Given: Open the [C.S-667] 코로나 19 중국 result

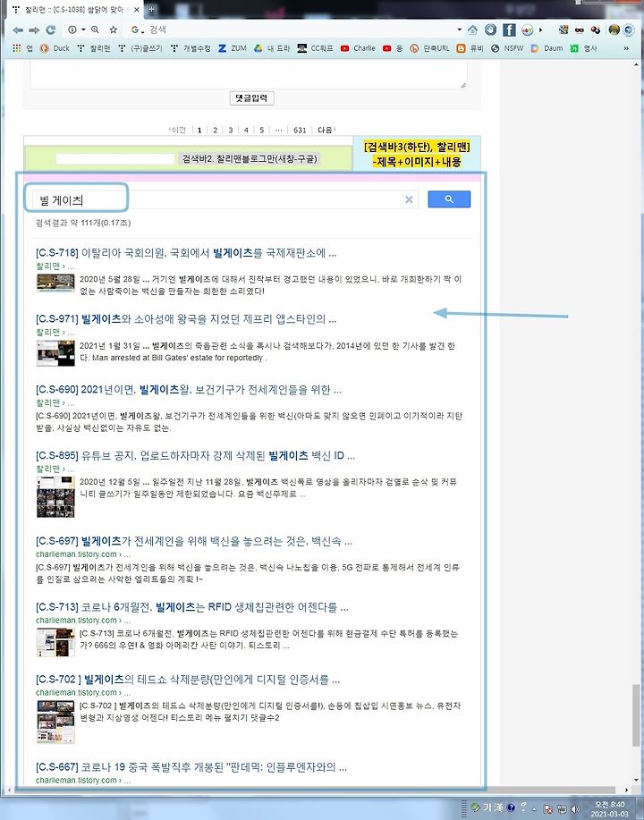Looking at the screenshot, I should coord(191,767).
